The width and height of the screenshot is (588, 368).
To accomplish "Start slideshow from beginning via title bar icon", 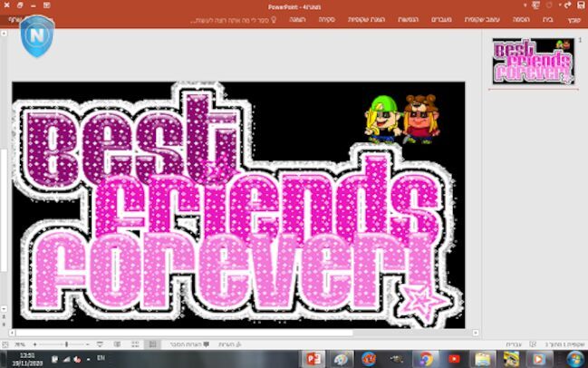I will [x=536, y=5].
